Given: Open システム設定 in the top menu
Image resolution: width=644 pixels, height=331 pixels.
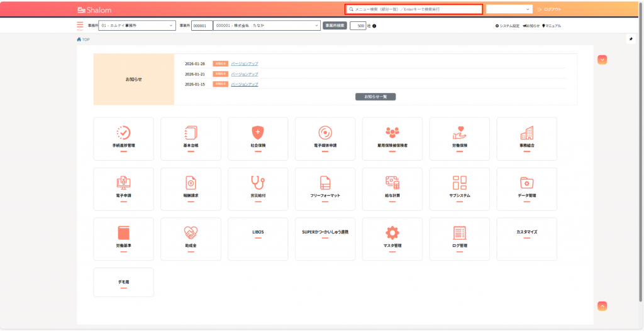Looking at the screenshot, I should 508,26.
